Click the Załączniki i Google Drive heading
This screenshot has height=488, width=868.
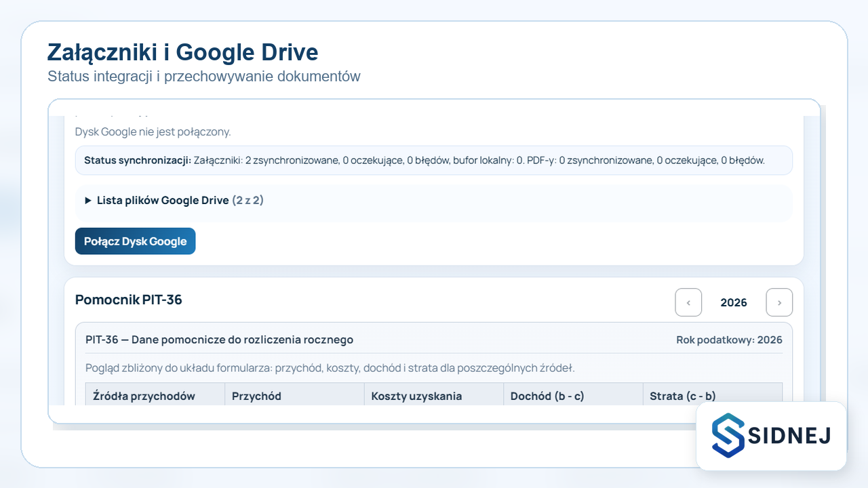pos(182,52)
